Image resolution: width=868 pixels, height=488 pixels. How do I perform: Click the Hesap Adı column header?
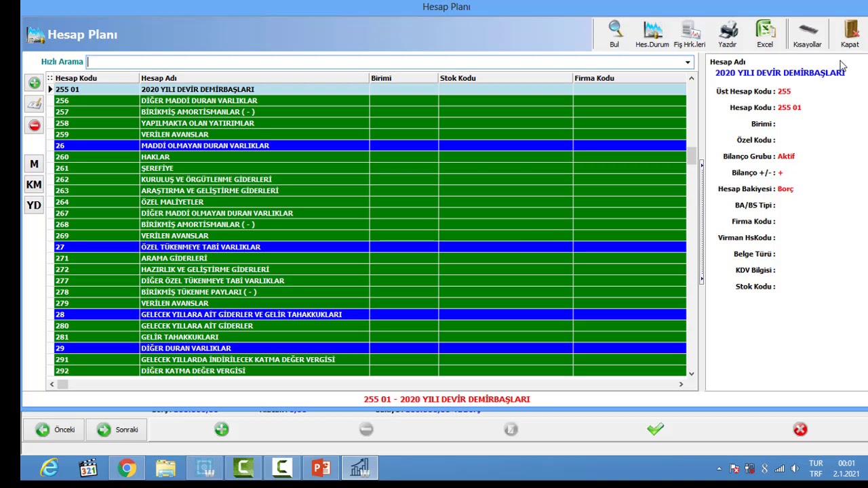(159, 78)
